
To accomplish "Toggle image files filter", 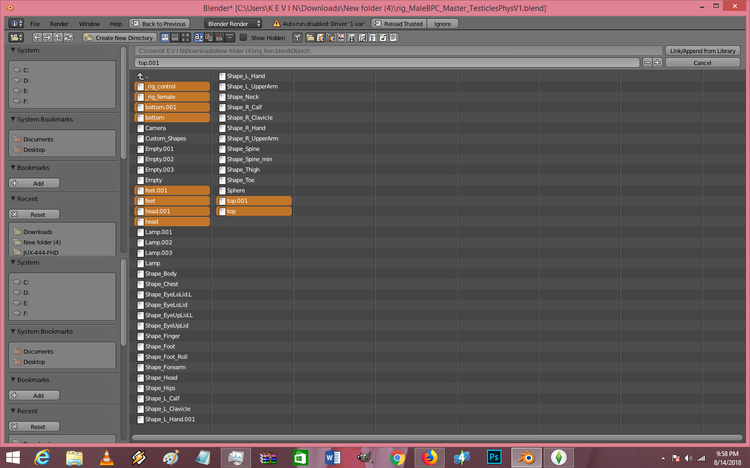I will [x=342, y=37].
